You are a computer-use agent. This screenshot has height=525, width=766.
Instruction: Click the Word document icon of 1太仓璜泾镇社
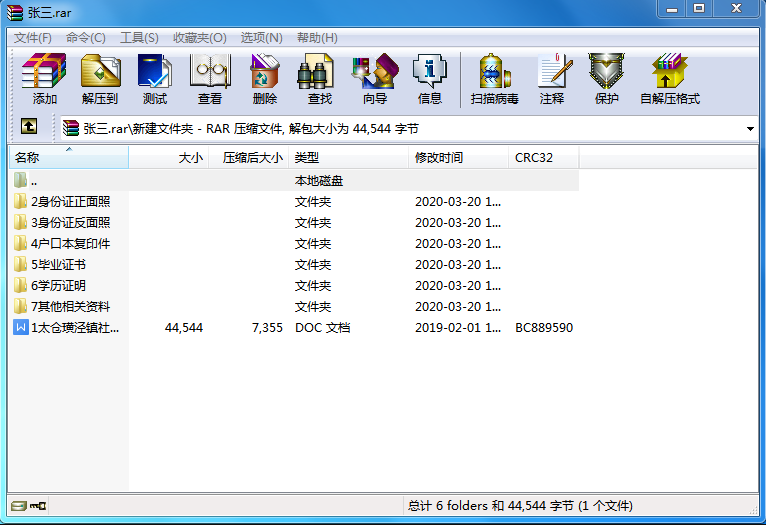(21, 327)
